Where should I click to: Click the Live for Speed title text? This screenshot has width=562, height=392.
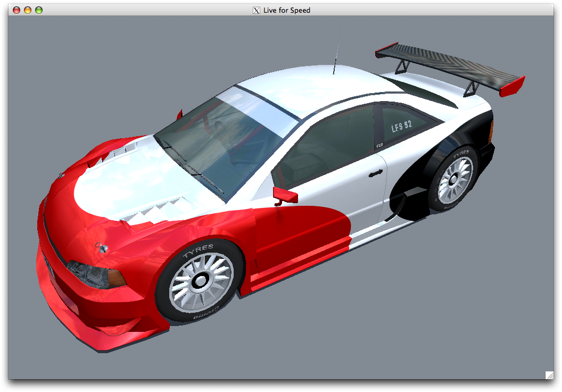[x=287, y=11]
